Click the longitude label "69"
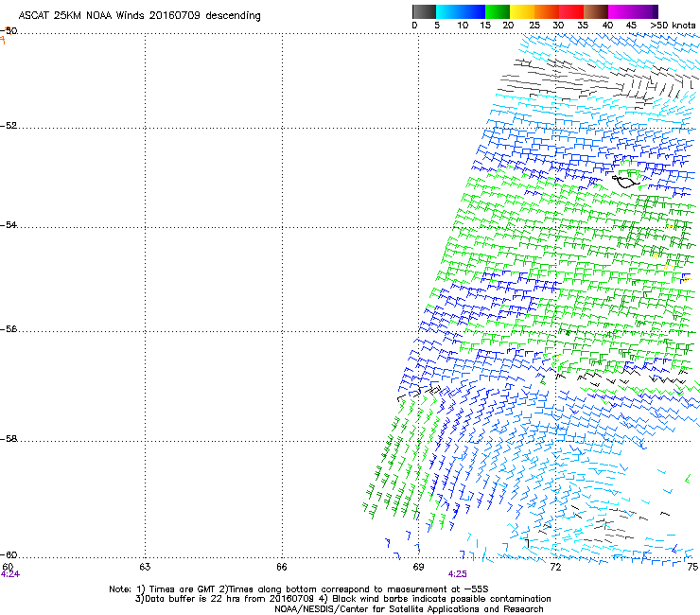 click(x=418, y=567)
